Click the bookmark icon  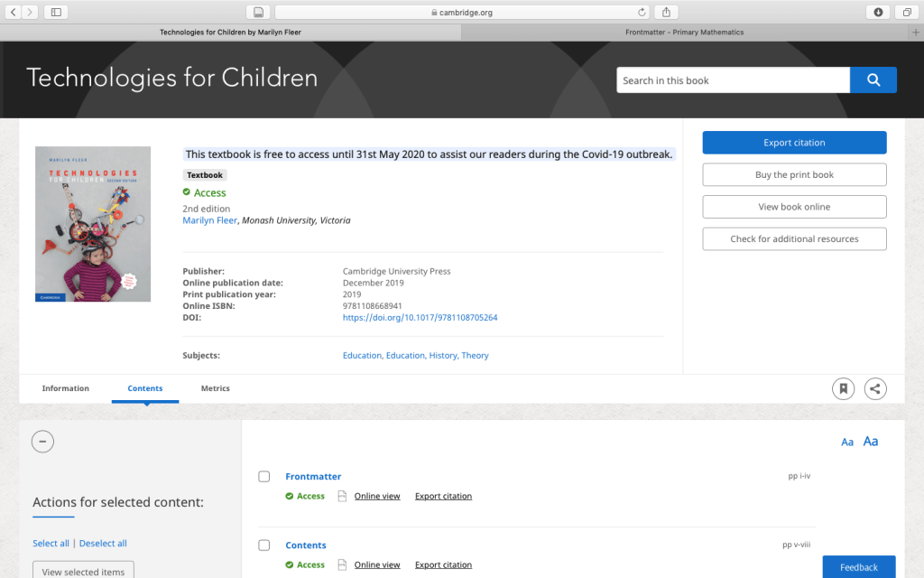tap(843, 388)
